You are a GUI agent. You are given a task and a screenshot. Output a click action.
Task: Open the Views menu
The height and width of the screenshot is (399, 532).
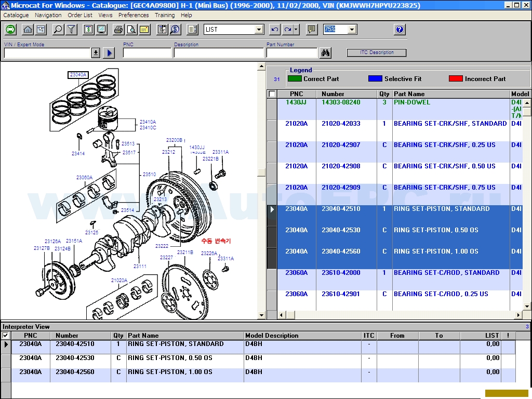tap(105, 15)
